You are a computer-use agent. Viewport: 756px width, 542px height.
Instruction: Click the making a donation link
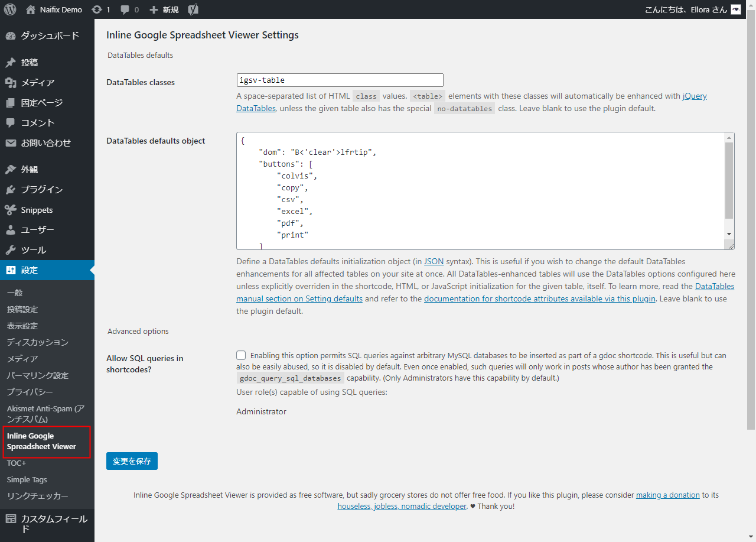tap(668, 495)
